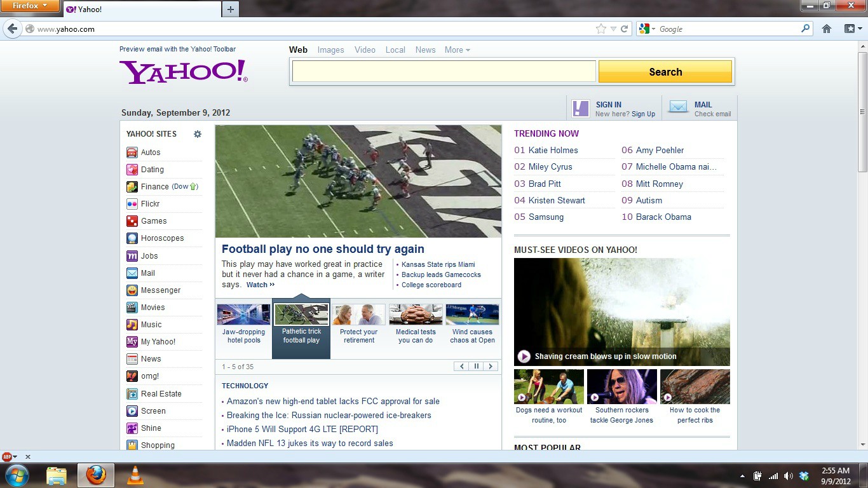Open the Finance site icon
868x488 pixels.
coord(132,187)
